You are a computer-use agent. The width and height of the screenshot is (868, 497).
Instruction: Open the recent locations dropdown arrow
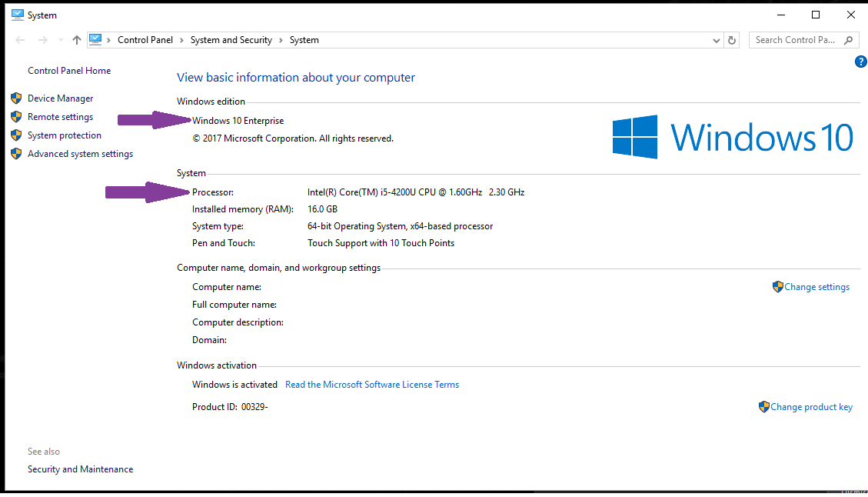tap(61, 40)
